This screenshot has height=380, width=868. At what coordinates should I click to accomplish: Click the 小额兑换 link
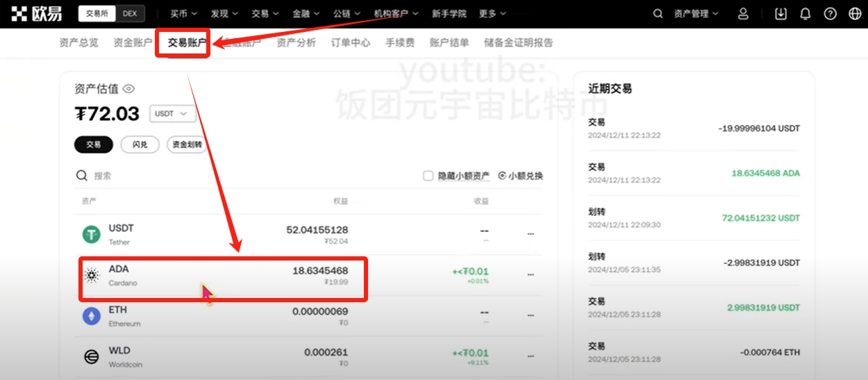[521, 176]
